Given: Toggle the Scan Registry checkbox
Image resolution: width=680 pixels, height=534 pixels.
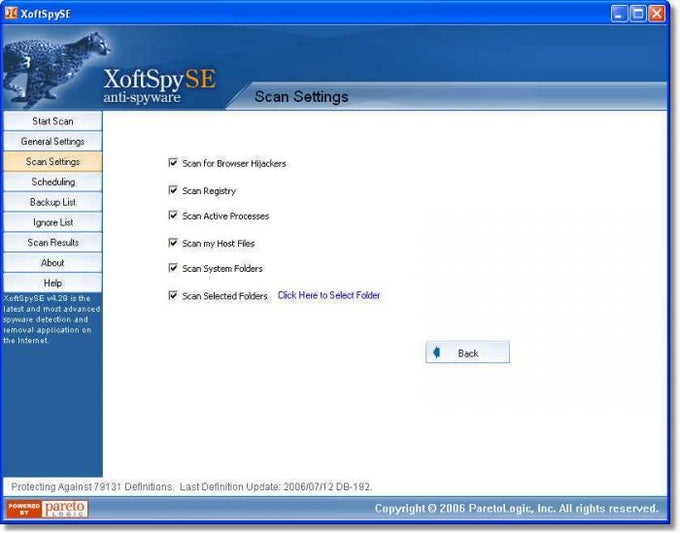Looking at the screenshot, I should point(173,190).
